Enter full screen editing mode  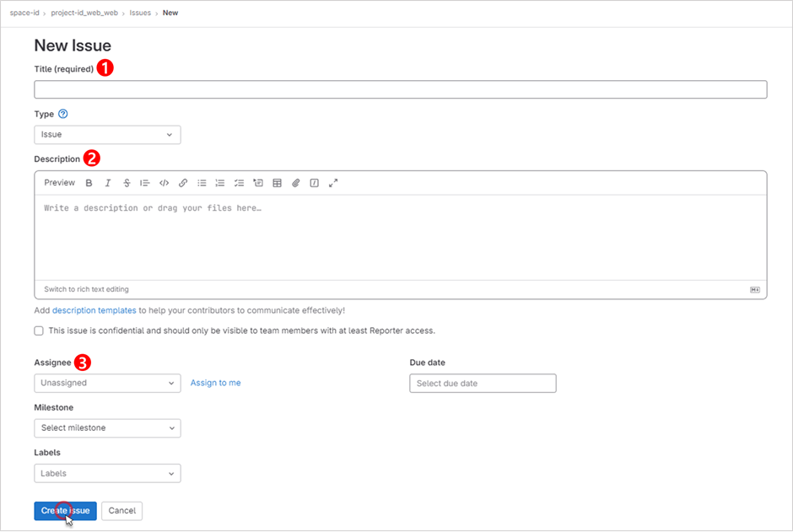[332, 183]
